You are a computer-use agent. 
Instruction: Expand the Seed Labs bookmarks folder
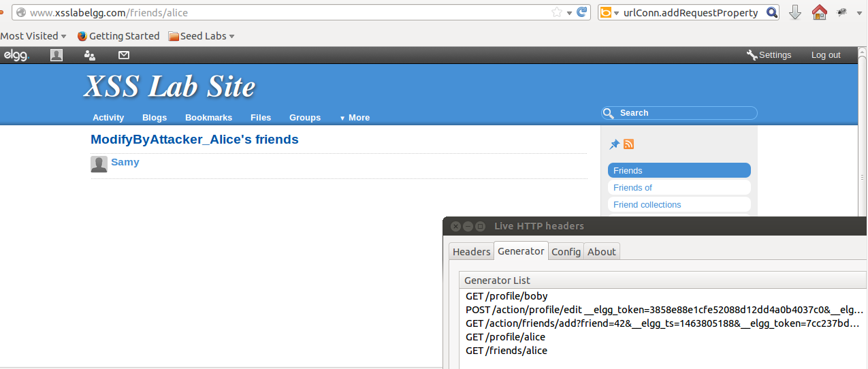(x=202, y=36)
